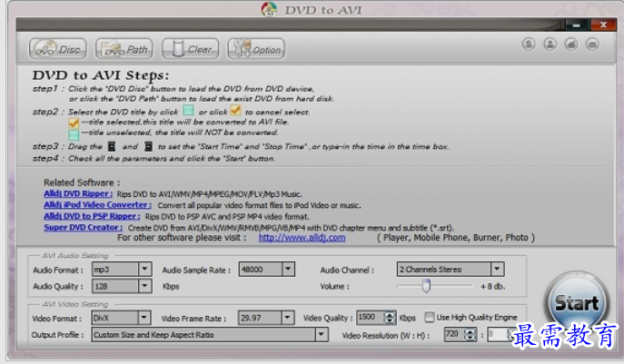The image size is (624, 364).
Task: Open the Alldj iPod Video Converter link
Action: click(97, 205)
